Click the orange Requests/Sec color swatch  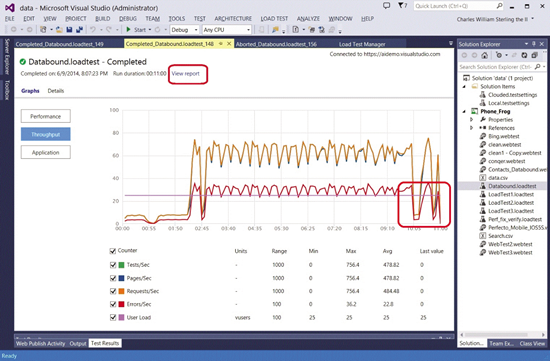pyautogui.click(x=121, y=291)
